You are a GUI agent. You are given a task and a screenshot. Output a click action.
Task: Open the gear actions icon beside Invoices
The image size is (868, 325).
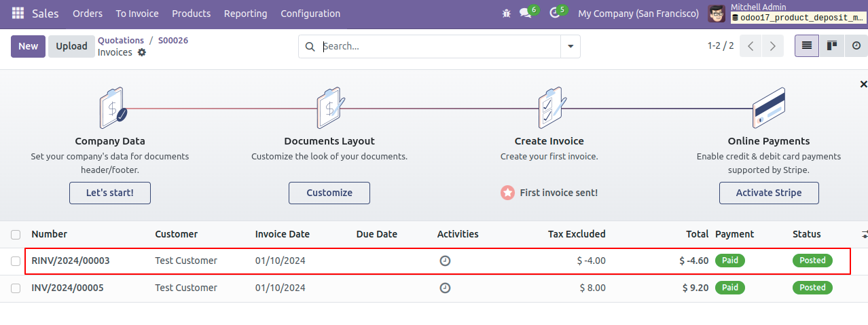click(x=142, y=52)
